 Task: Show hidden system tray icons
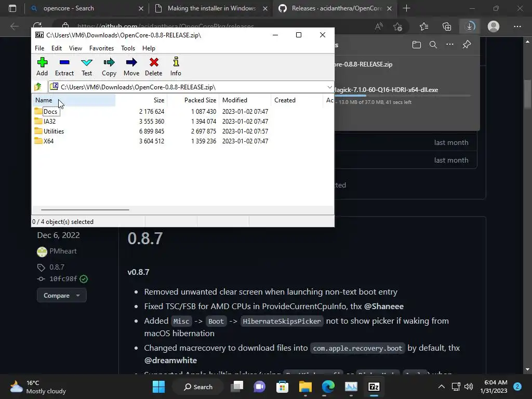tap(442, 387)
